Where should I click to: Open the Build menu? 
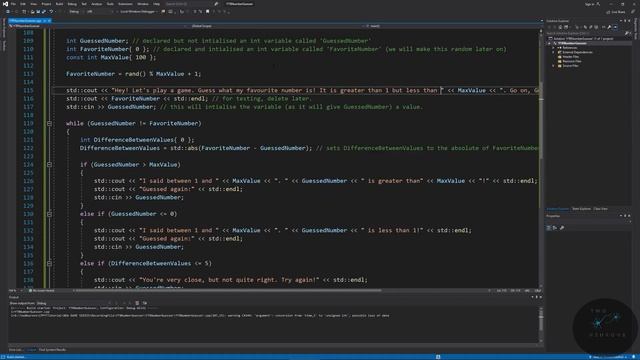(59, 4)
